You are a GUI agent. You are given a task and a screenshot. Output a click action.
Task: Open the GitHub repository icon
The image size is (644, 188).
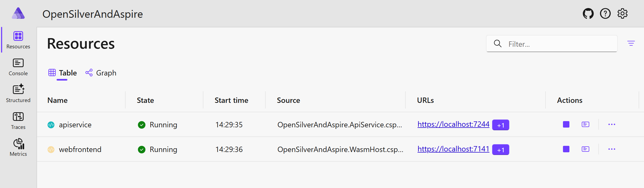pos(588,13)
